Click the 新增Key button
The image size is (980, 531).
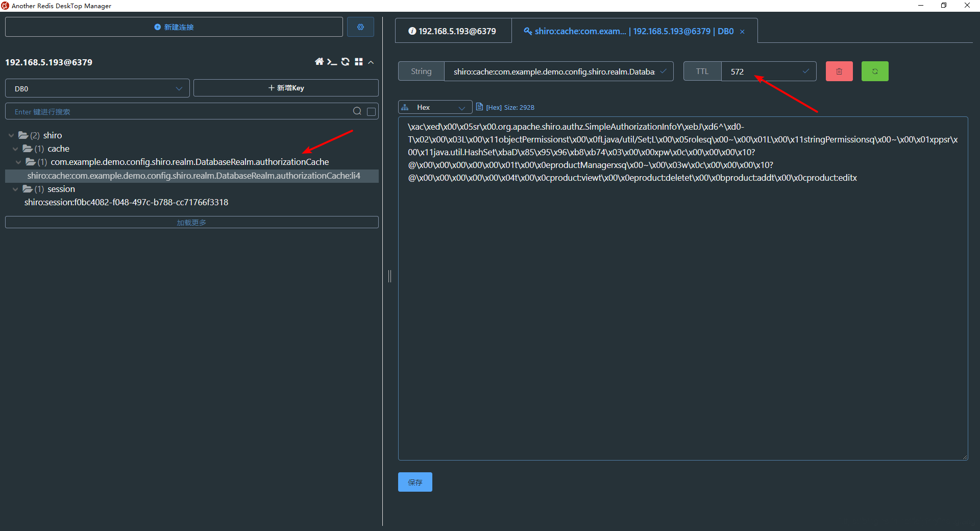pyautogui.click(x=286, y=88)
